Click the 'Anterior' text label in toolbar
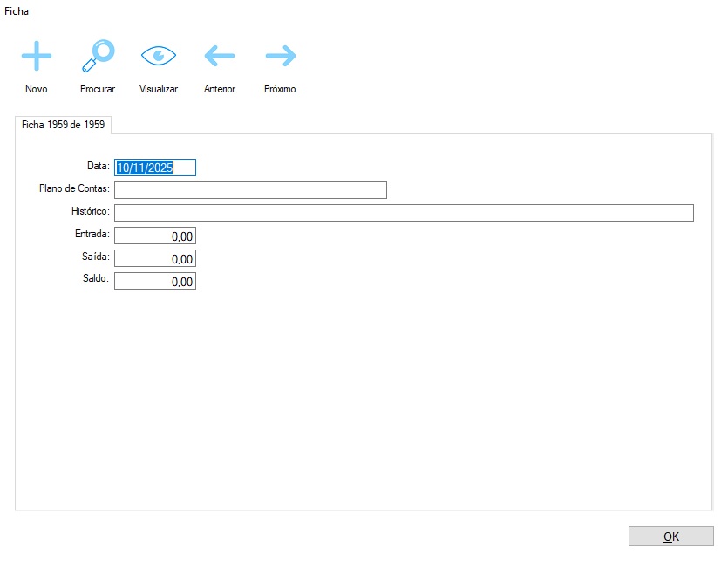Image resolution: width=728 pixels, height=561 pixels. tap(220, 89)
